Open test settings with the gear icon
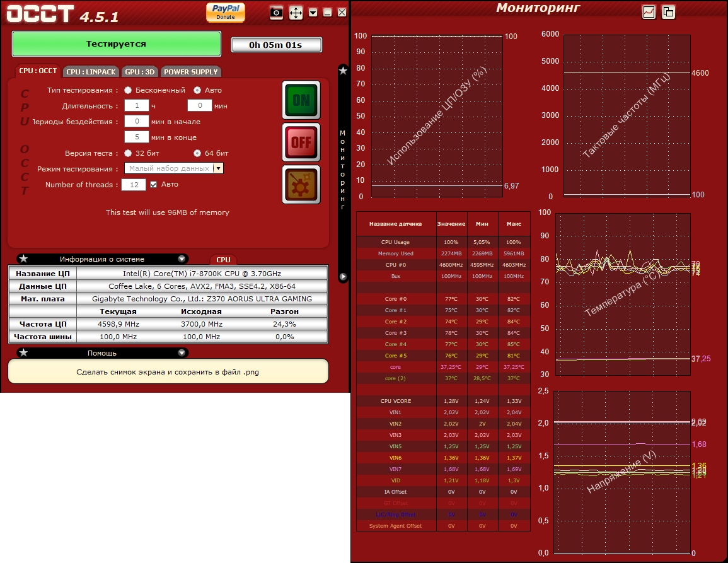Image resolution: width=728 pixels, height=563 pixels. point(301,185)
